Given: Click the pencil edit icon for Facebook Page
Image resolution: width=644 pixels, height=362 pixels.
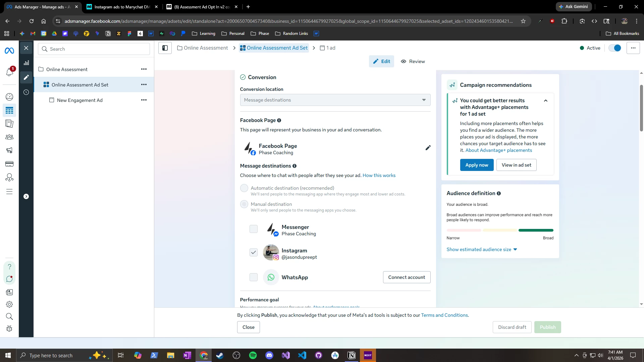Looking at the screenshot, I should click(428, 148).
